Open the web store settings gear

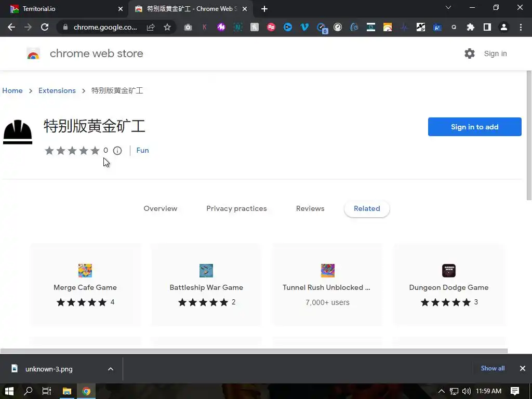[470, 54]
